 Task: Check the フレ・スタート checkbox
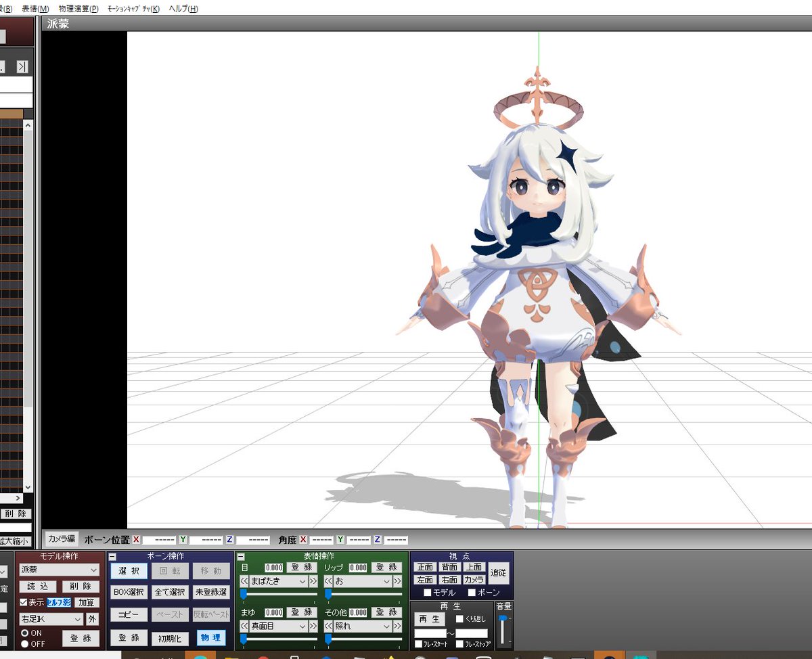pyautogui.click(x=418, y=644)
